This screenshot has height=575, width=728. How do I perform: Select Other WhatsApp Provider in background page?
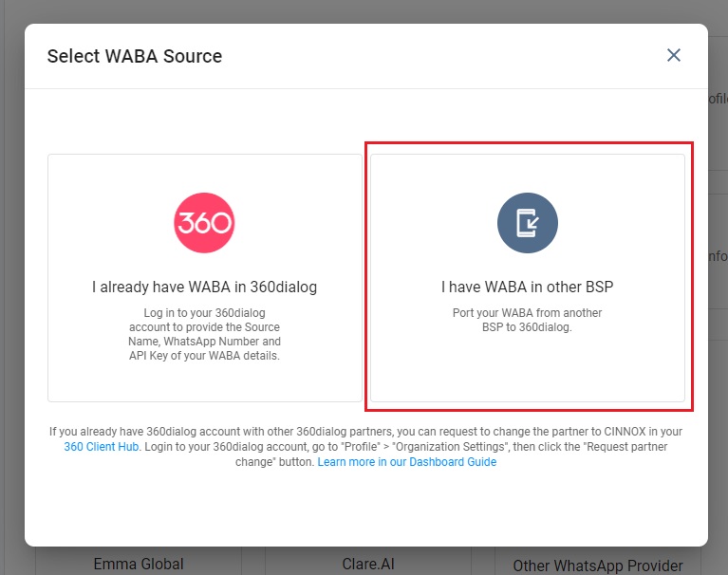tap(598, 566)
